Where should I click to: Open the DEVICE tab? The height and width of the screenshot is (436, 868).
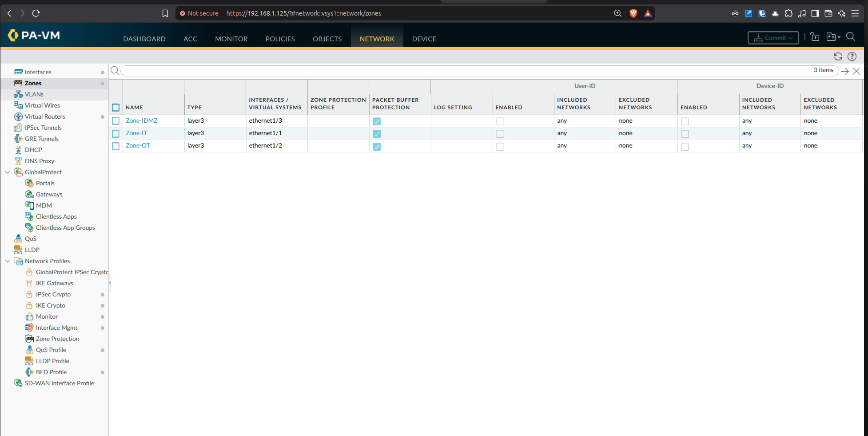(x=424, y=39)
